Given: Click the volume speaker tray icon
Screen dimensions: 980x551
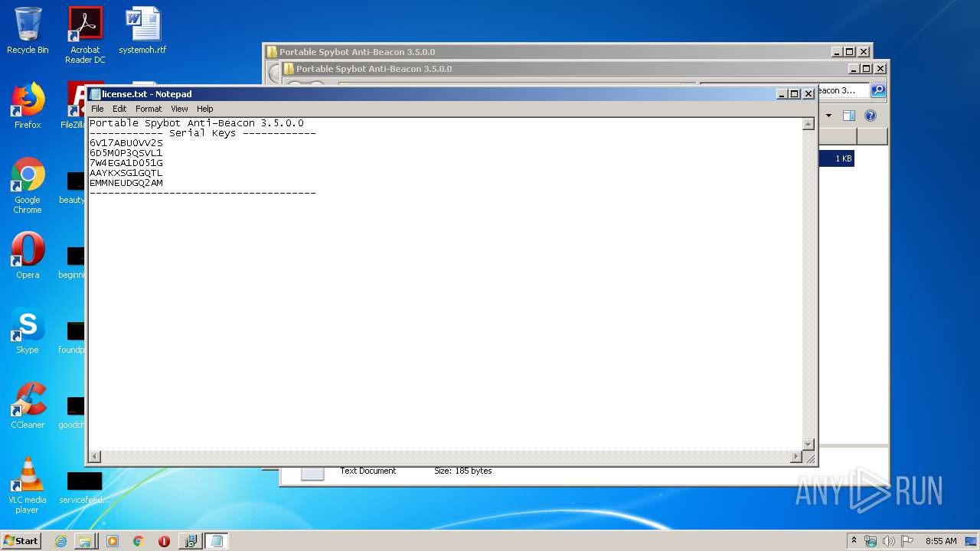Looking at the screenshot, I should [x=889, y=541].
